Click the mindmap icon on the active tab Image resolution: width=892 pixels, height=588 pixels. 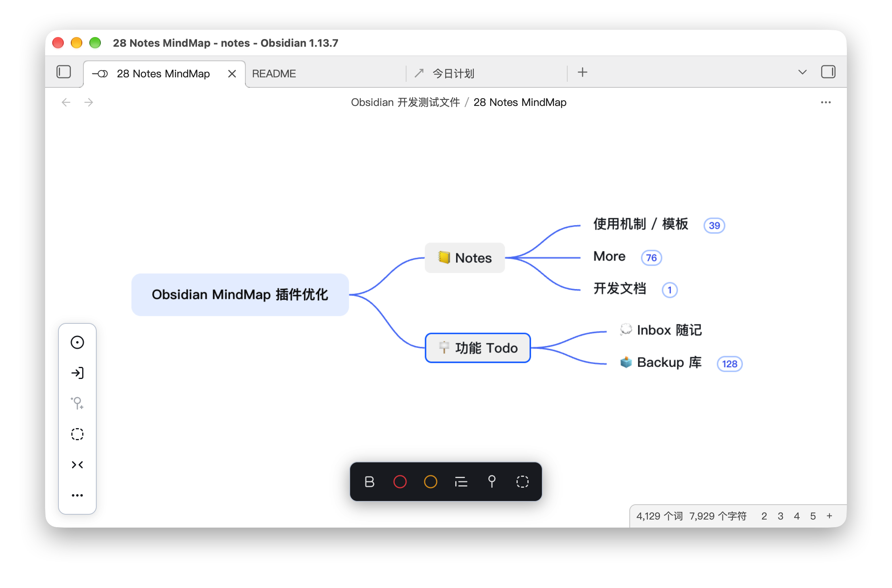pyautogui.click(x=100, y=74)
